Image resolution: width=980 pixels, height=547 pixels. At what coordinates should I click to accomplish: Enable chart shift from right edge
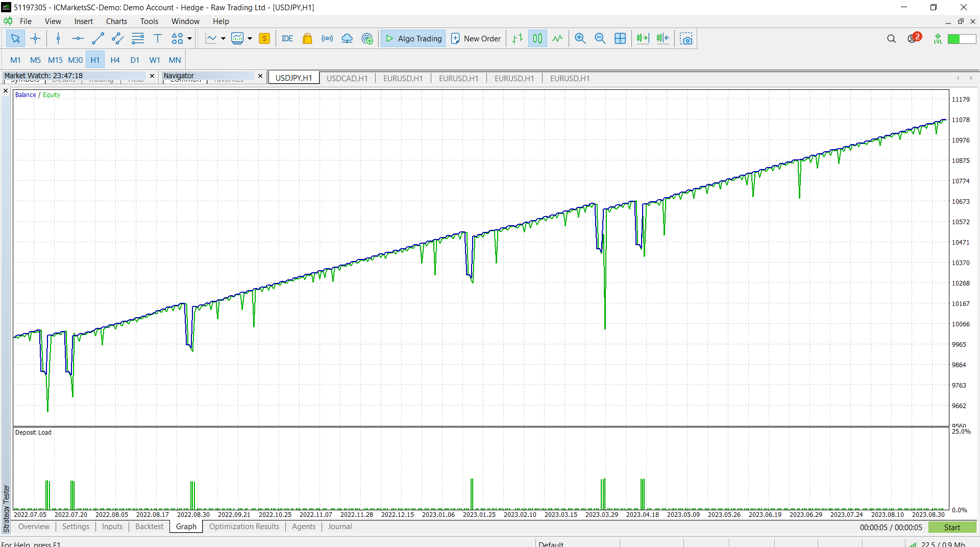pos(662,38)
